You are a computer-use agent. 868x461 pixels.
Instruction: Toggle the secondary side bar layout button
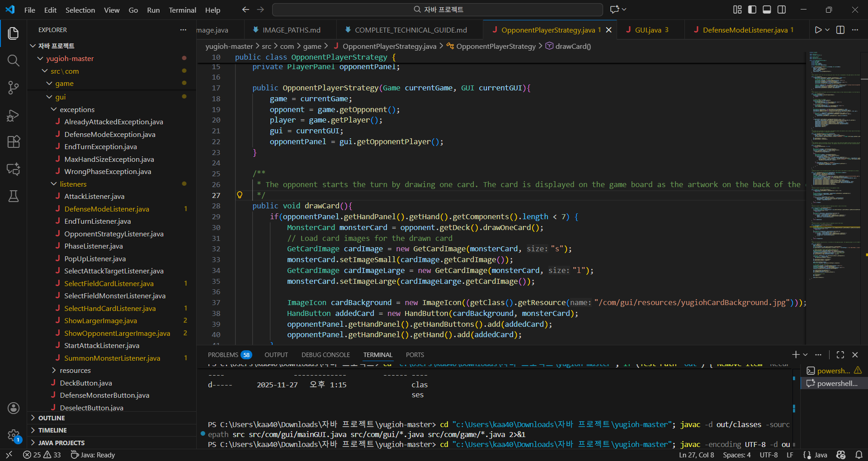[782, 9]
